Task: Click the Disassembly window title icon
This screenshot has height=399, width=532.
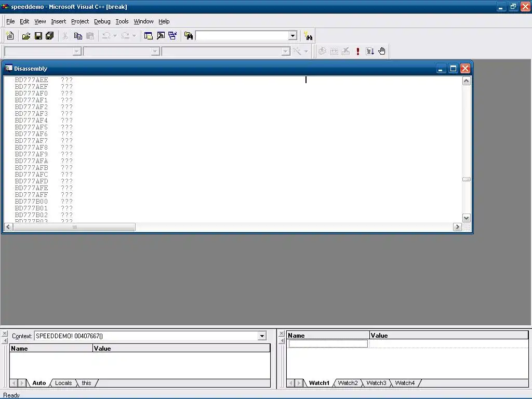Action: coord(8,68)
